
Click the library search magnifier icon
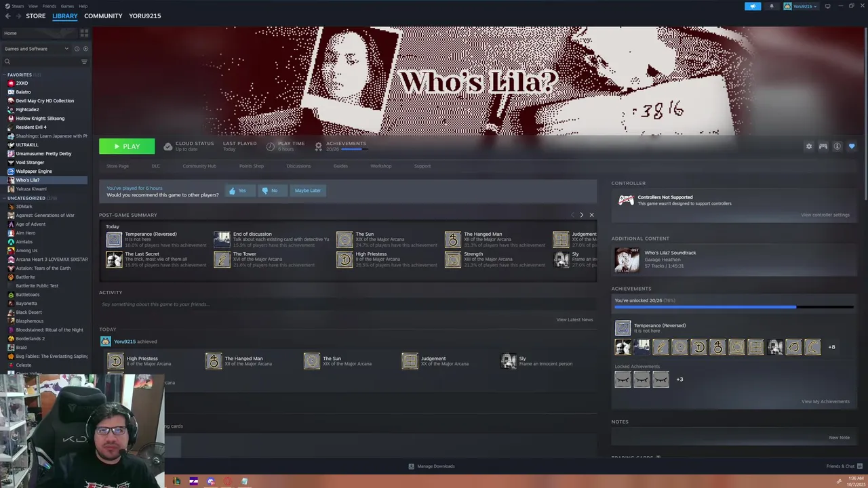(x=7, y=62)
